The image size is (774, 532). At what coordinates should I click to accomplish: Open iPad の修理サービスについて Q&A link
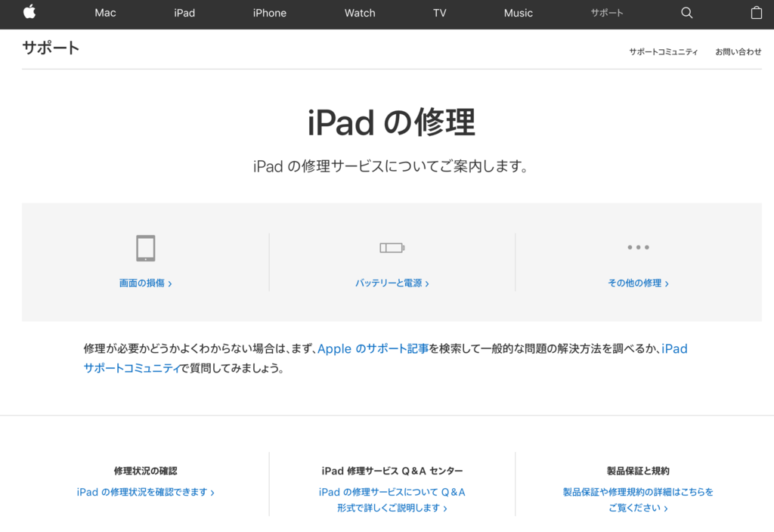392,500
